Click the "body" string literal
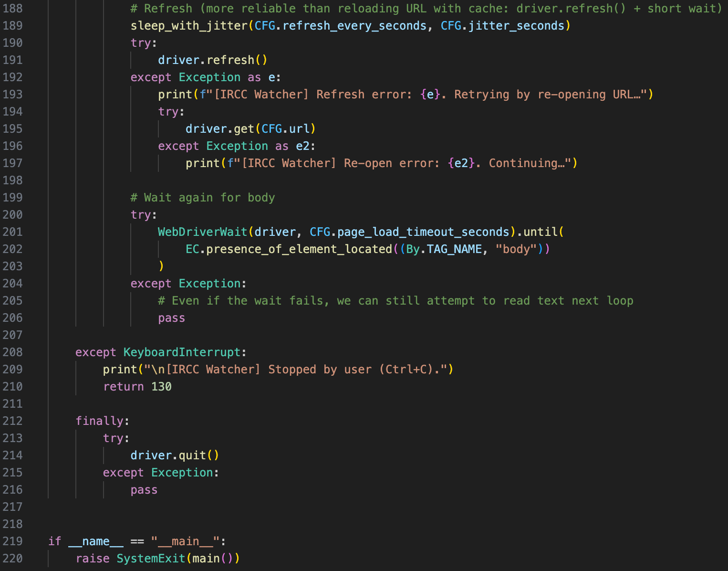The image size is (728, 571). (x=516, y=249)
